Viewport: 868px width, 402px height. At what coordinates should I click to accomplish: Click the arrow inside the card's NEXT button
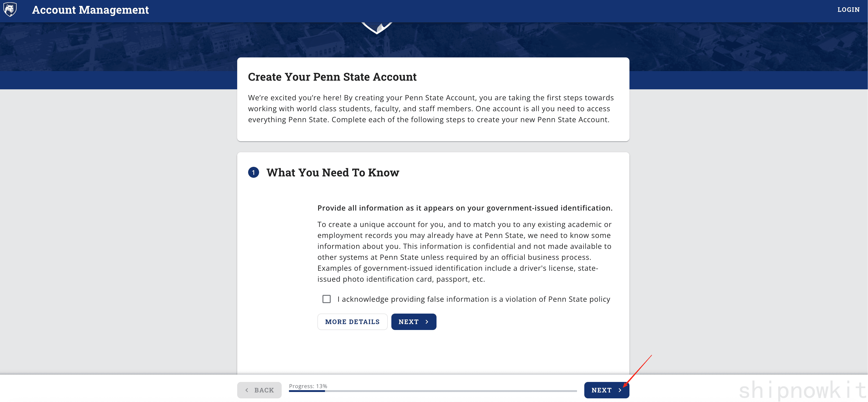[x=426, y=322]
